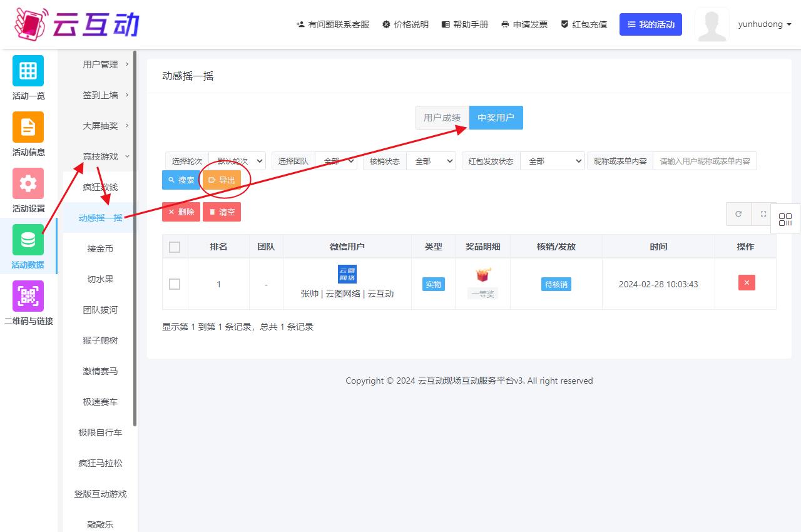Open the 选择轮次 dropdown
This screenshot has width=801, height=532.
coord(237,161)
